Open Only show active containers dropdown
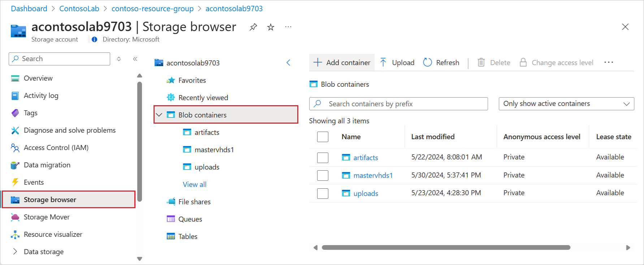Screen dimensions: 644x265 point(566,104)
